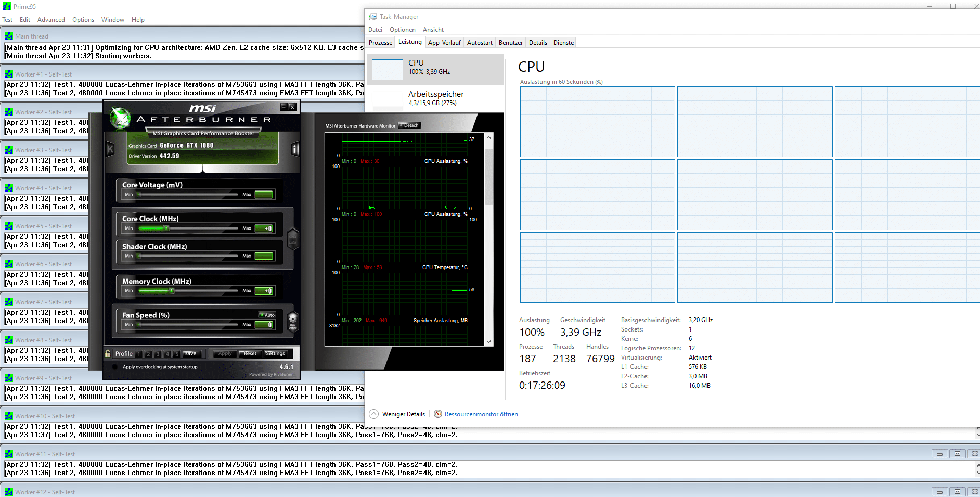Click the Ressourcenmonitor icon
Screen dimensions: 980x497
point(438,414)
